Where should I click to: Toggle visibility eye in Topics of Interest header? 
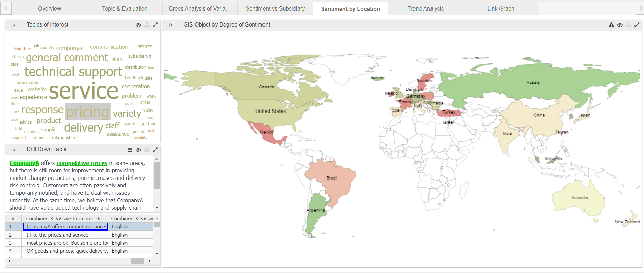point(138,25)
